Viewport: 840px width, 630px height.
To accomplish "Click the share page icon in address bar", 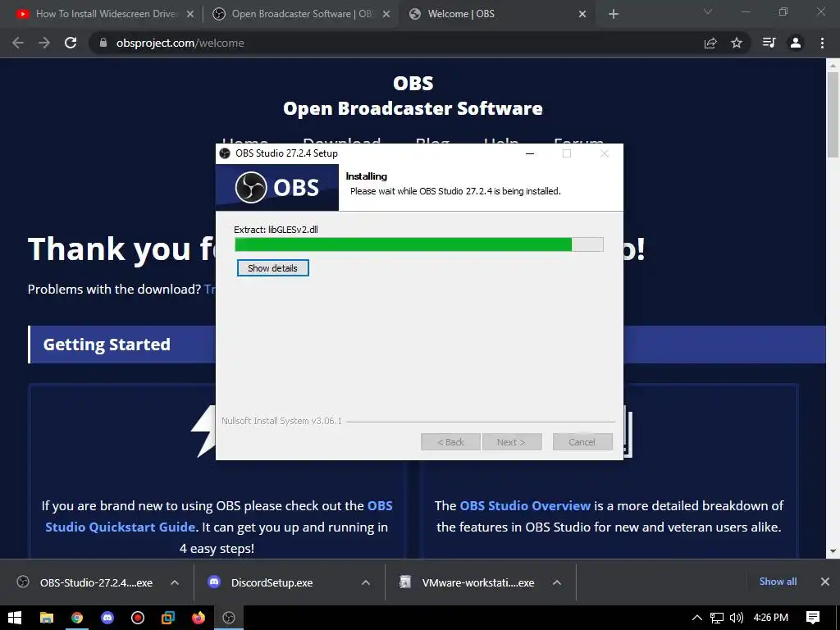I will (710, 43).
